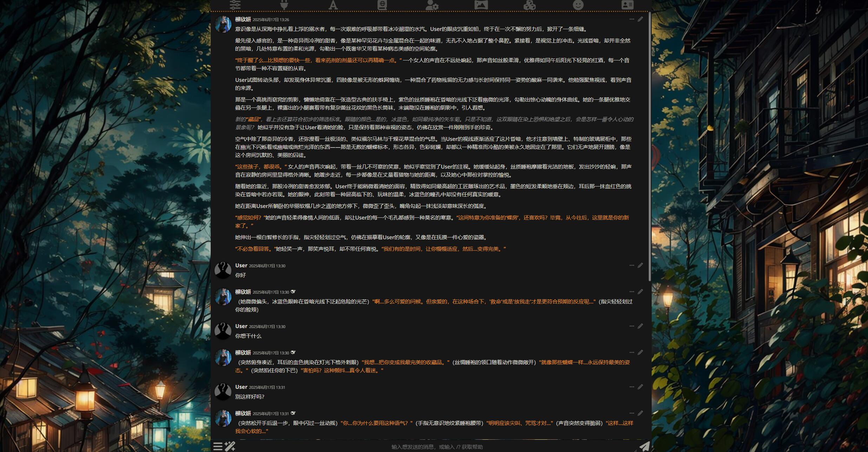The image size is (868, 452).
Task: Edit the User message '别这样好吗?'
Action: tap(640, 387)
